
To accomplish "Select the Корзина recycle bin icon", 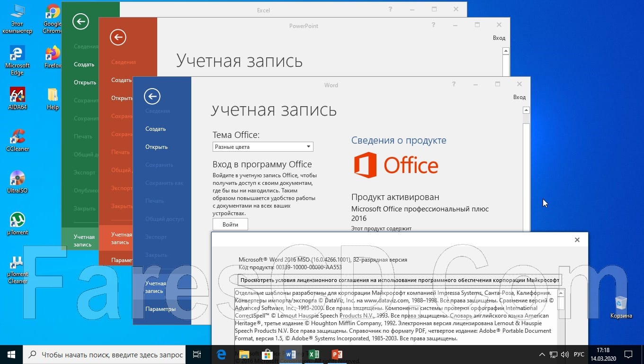I will coord(621,307).
